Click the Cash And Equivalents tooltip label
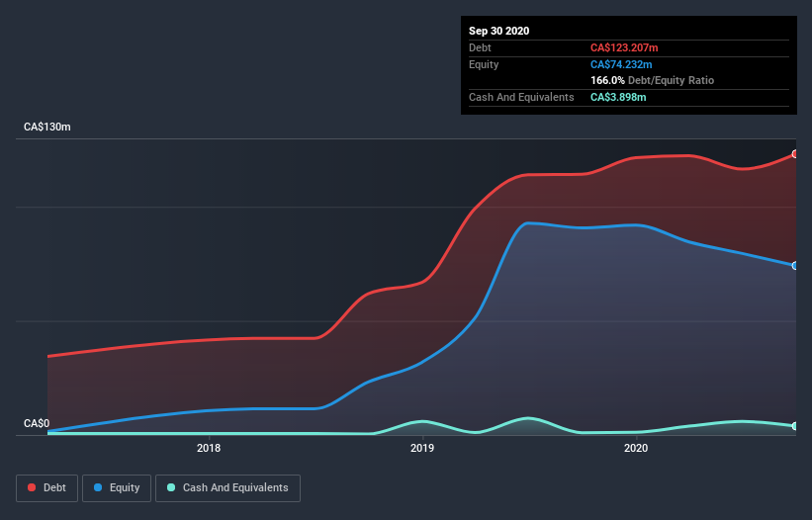This screenshot has width=812, height=520. click(x=521, y=97)
